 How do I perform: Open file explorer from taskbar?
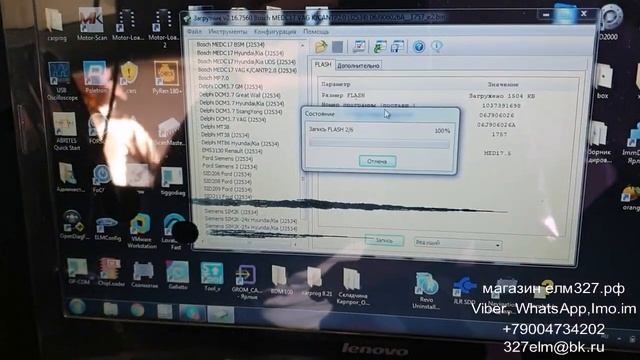[111, 309]
